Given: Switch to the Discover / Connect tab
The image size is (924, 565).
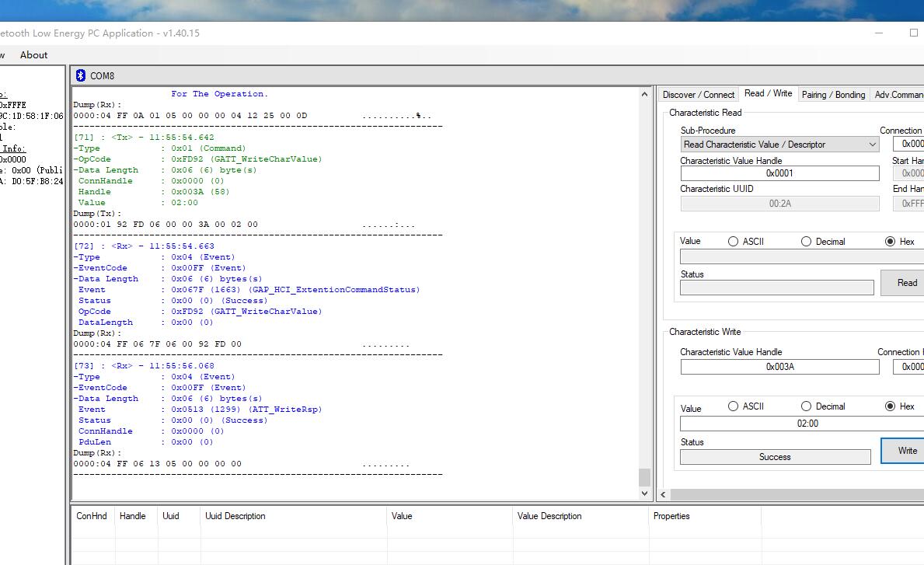Looking at the screenshot, I should pos(698,95).
